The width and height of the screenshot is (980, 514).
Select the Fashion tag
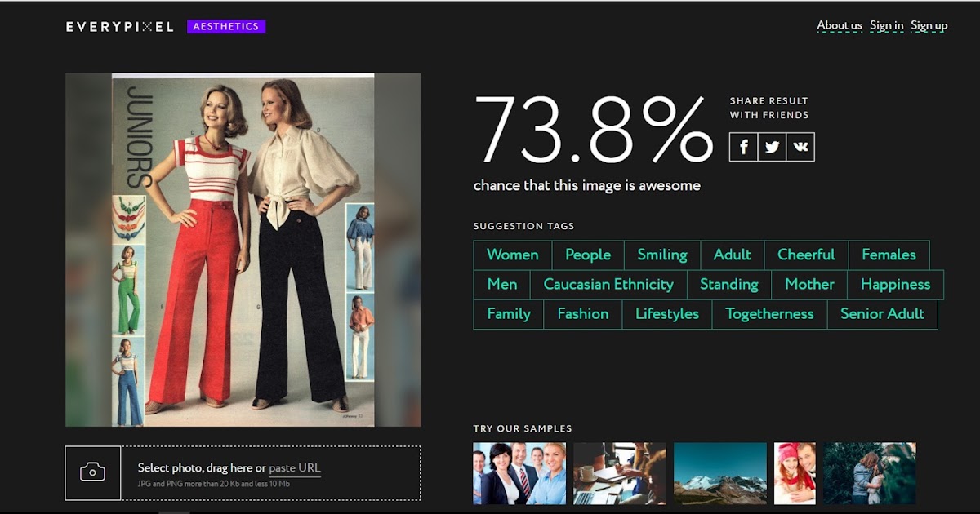pos(583,314)
